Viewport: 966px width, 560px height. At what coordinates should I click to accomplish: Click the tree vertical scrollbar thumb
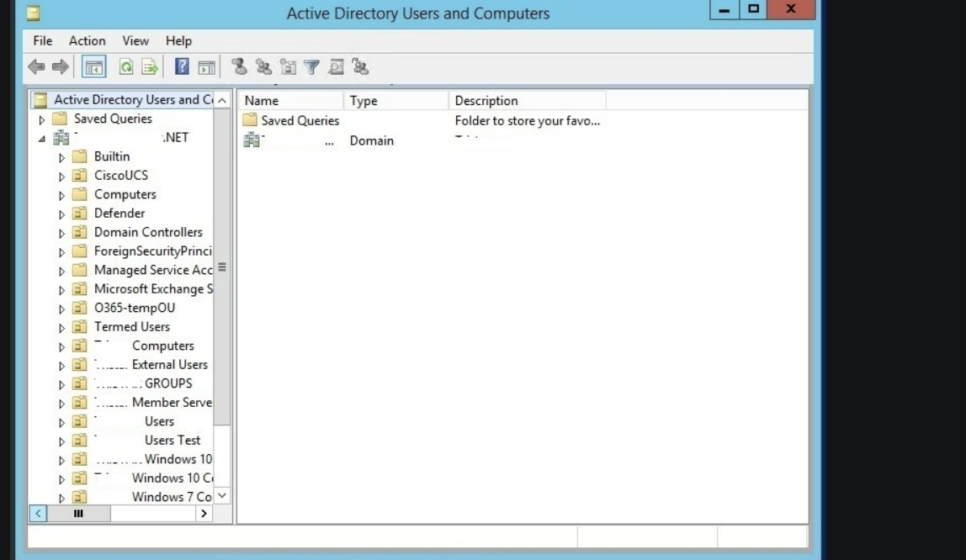click(222, 267)
